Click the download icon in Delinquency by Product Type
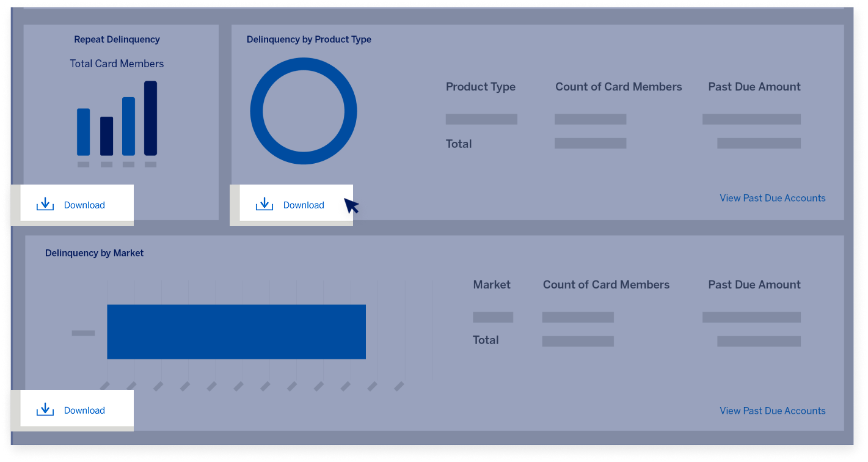The image size is (868, 462). 264,205
